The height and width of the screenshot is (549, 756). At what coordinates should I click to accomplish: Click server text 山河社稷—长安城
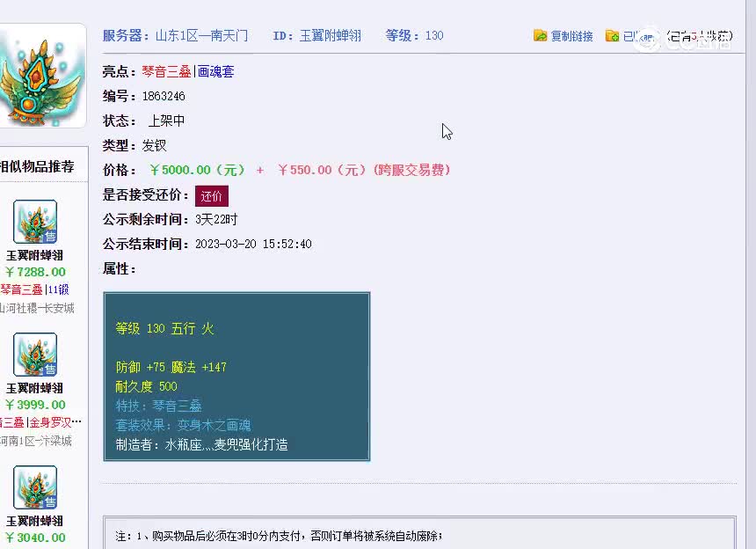37,308
